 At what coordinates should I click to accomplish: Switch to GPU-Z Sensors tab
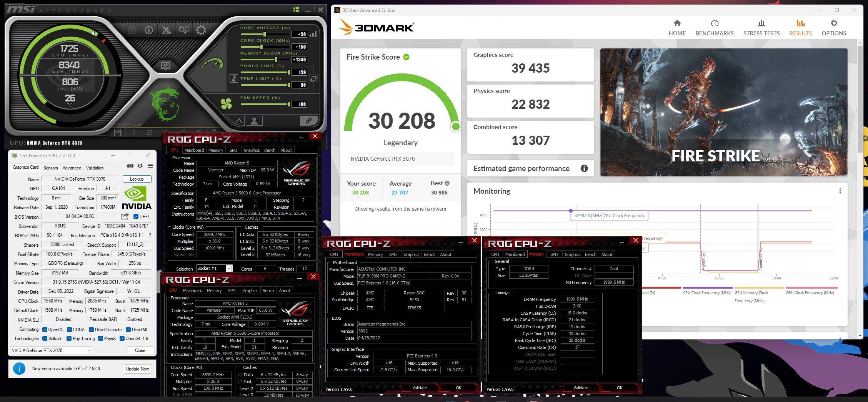pos(50,168)
